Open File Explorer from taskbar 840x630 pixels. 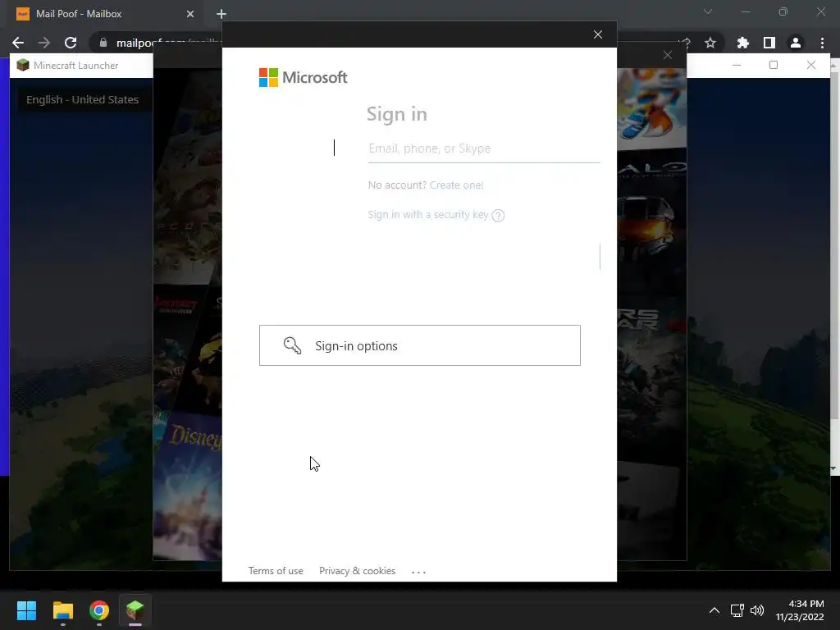[x=62, y=610]
